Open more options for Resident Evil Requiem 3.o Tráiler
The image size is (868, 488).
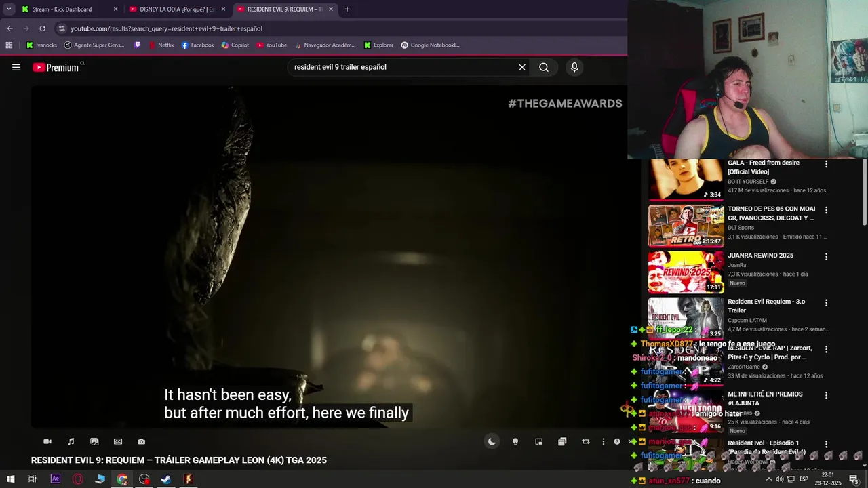[x=826, y=303]
